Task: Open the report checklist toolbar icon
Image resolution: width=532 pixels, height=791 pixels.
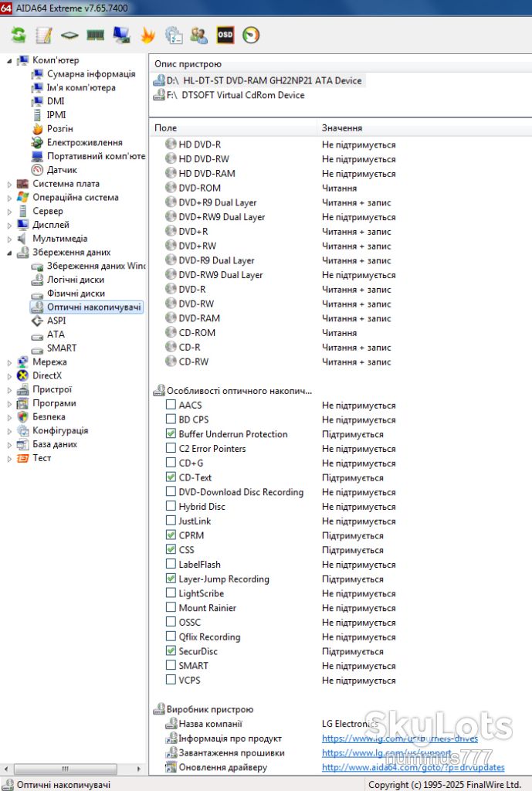Action: (x=174, y=35)
